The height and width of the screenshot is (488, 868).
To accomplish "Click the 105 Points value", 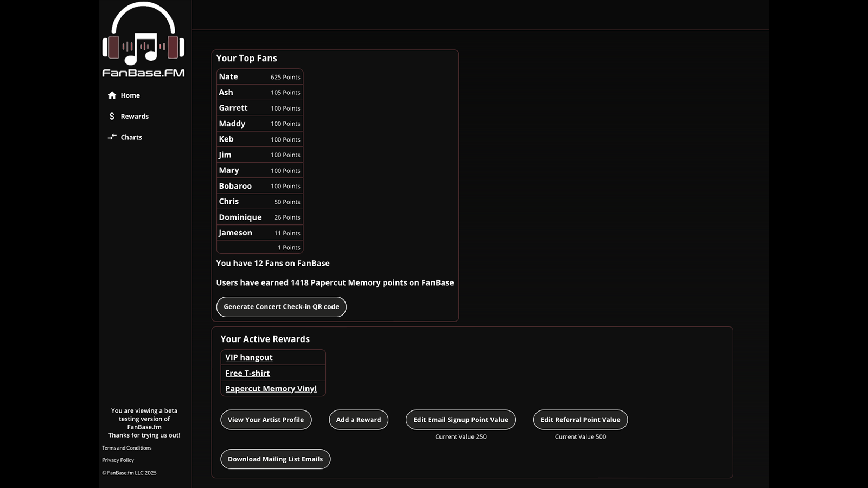I will tap(285, 93).
